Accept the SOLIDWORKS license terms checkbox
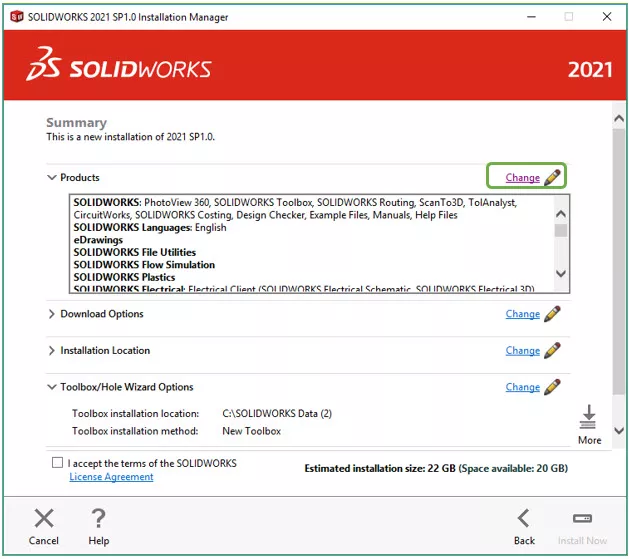The width and height of the screenshot is (629, 559). point(56,464)
